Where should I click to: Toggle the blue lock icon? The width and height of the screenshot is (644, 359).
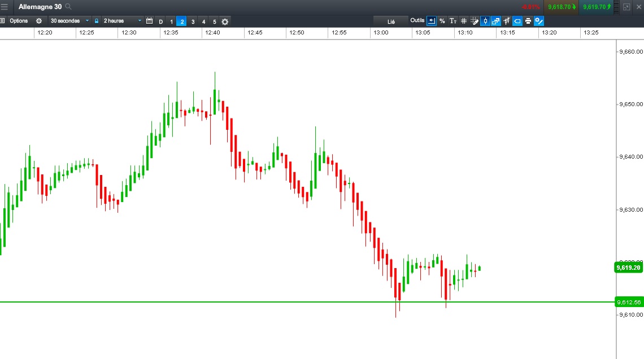(97, 21)
